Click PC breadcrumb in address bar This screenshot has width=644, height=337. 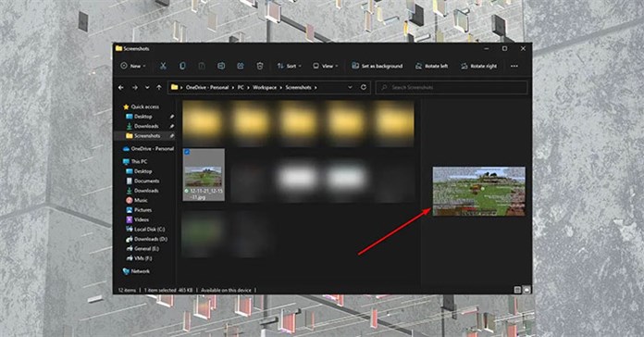(241, 88)
